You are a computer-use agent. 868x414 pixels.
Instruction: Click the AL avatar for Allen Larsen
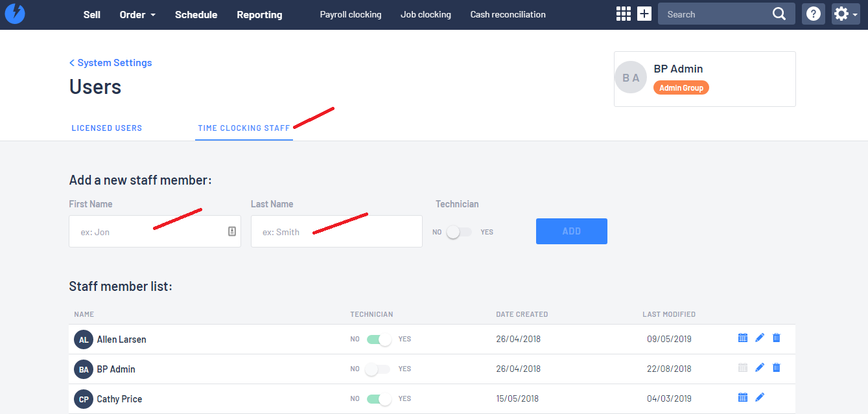84,339
